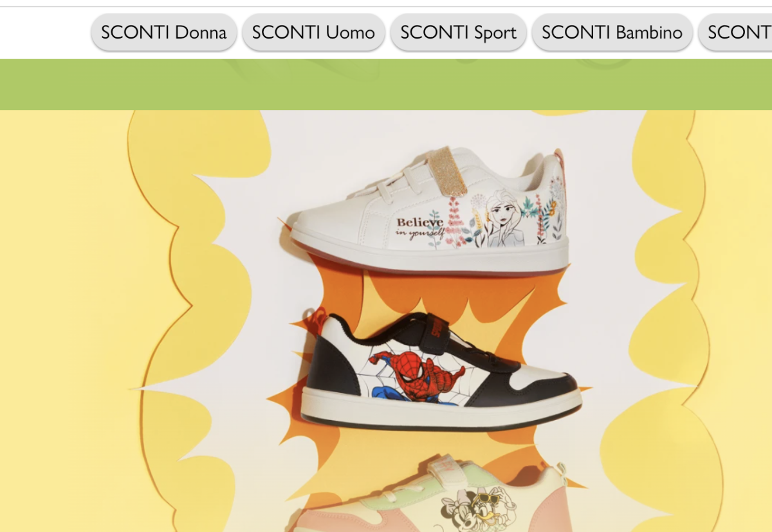The width and height of the screenshot is (772, 532).
Task: Click the pastel Minnie Mouse sneaker
Action: click(431, 494)
